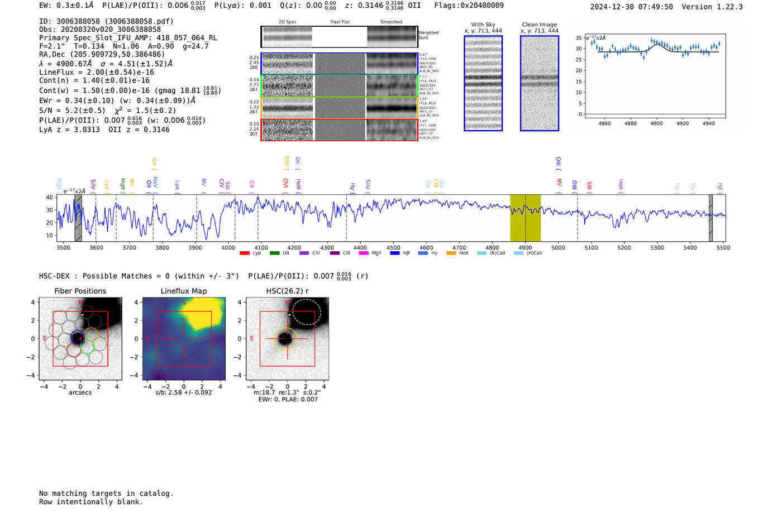The height and width of the screenshot is (532, 782).
Task: Open the Clean Image cutout
Action: pos(540,83)
